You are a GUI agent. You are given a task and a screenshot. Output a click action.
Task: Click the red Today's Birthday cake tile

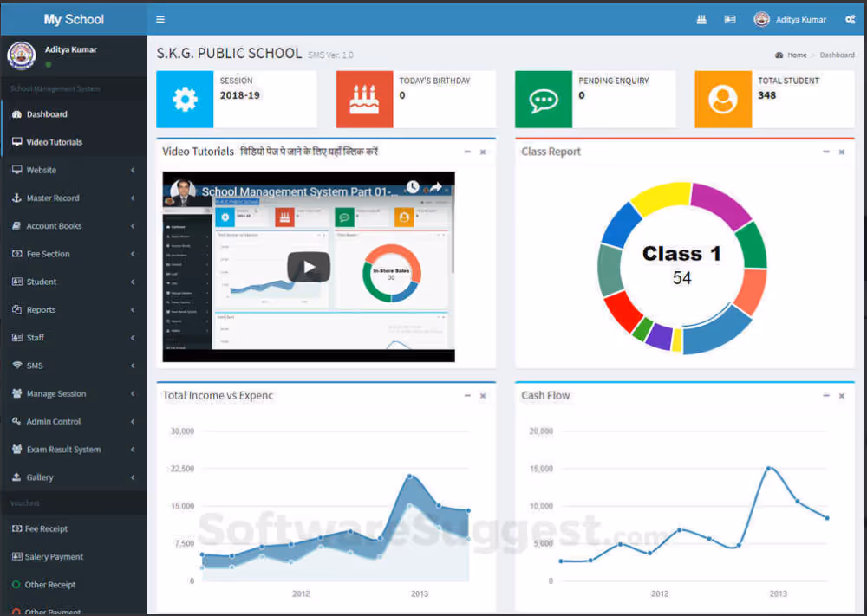[x=364, y=100]
